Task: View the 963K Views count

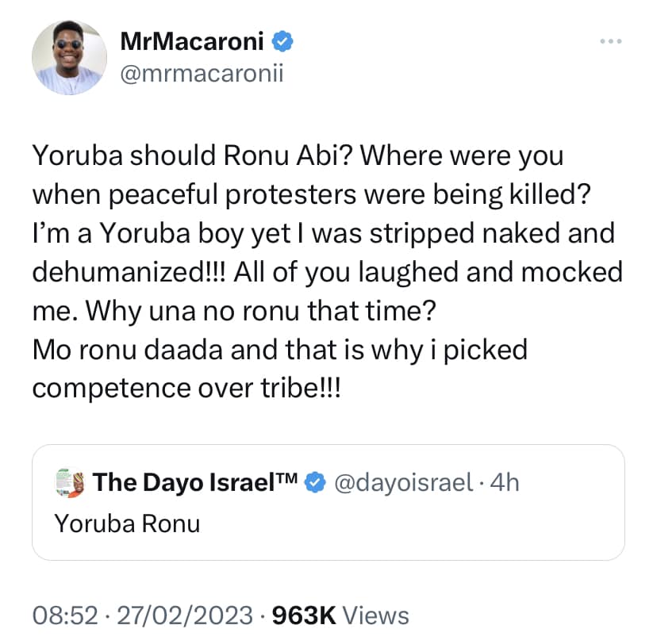Action: pos(340,615)
